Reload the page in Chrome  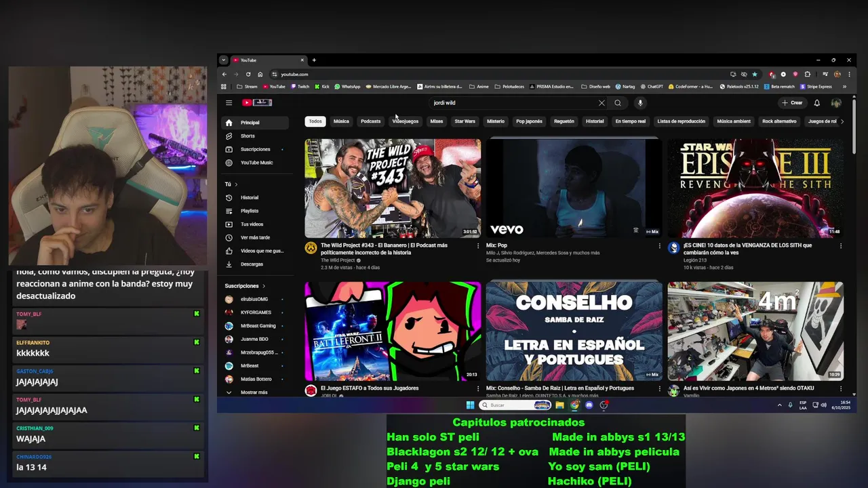point(248,74)
